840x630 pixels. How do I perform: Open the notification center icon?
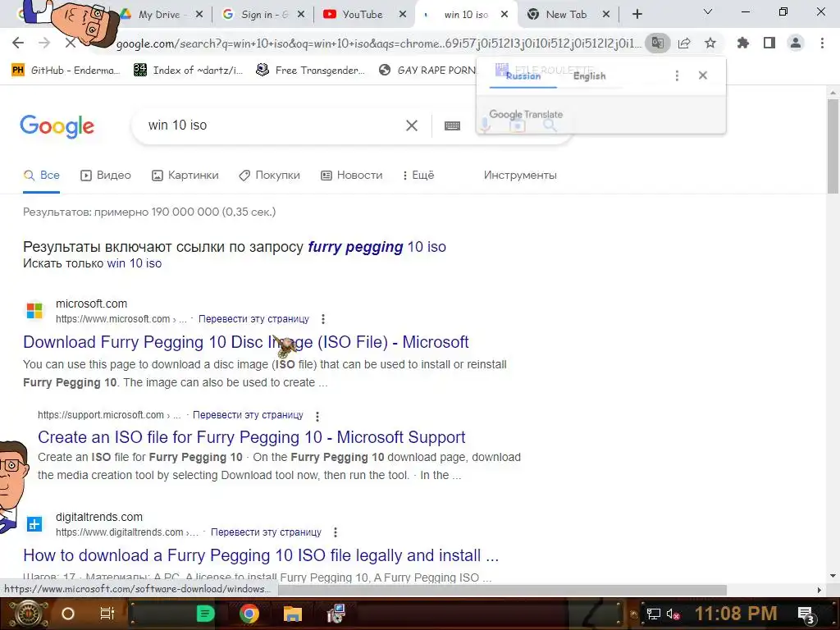pos(806,614)
